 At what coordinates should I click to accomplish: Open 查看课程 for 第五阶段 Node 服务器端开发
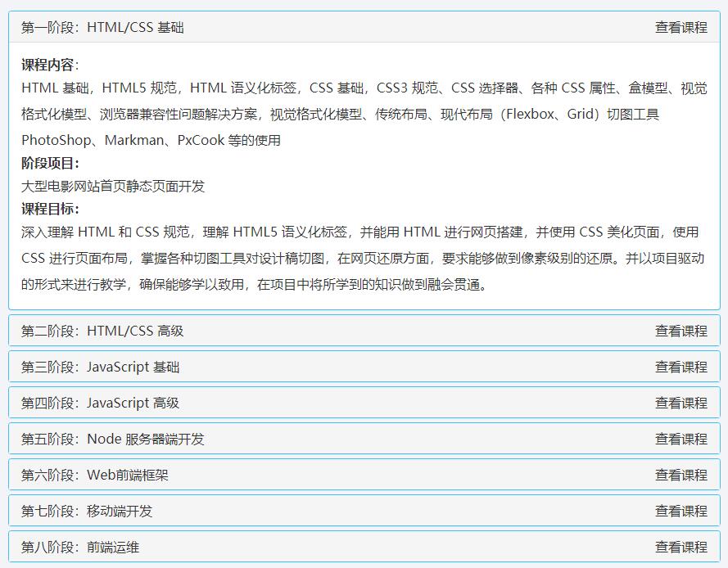click(x=681, y=439)
